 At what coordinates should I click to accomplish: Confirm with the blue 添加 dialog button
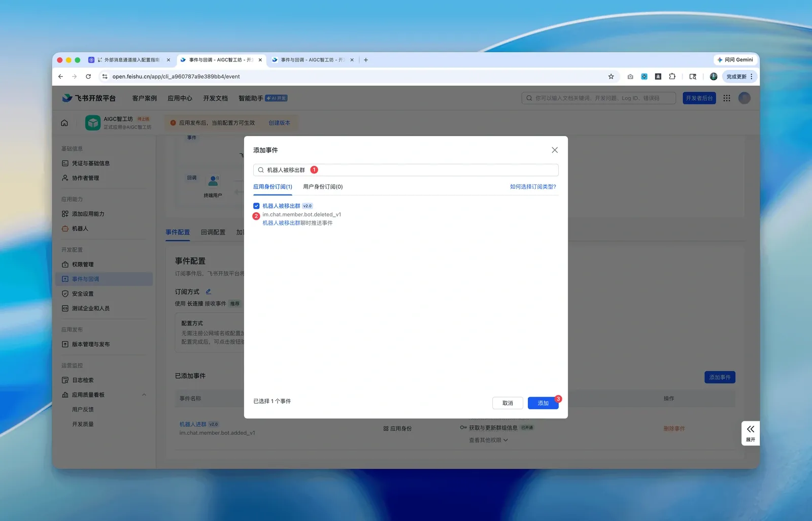tap(543, 403)
